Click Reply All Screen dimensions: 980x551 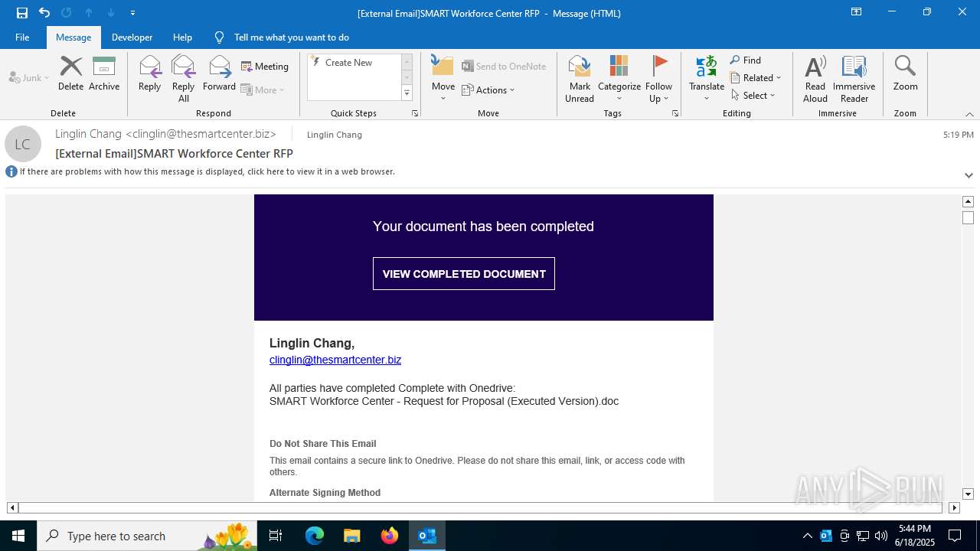coord(184,79)
